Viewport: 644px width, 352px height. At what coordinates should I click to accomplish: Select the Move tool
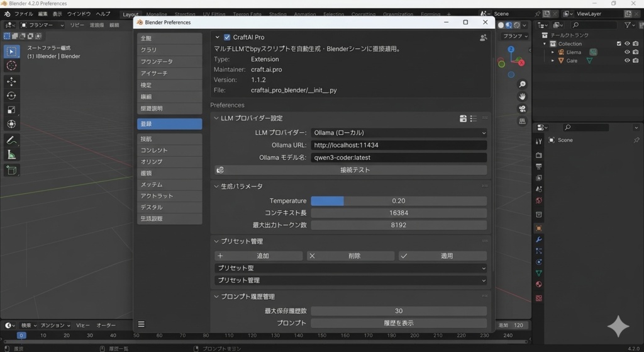pyautogui.click(x=11, y=81)
